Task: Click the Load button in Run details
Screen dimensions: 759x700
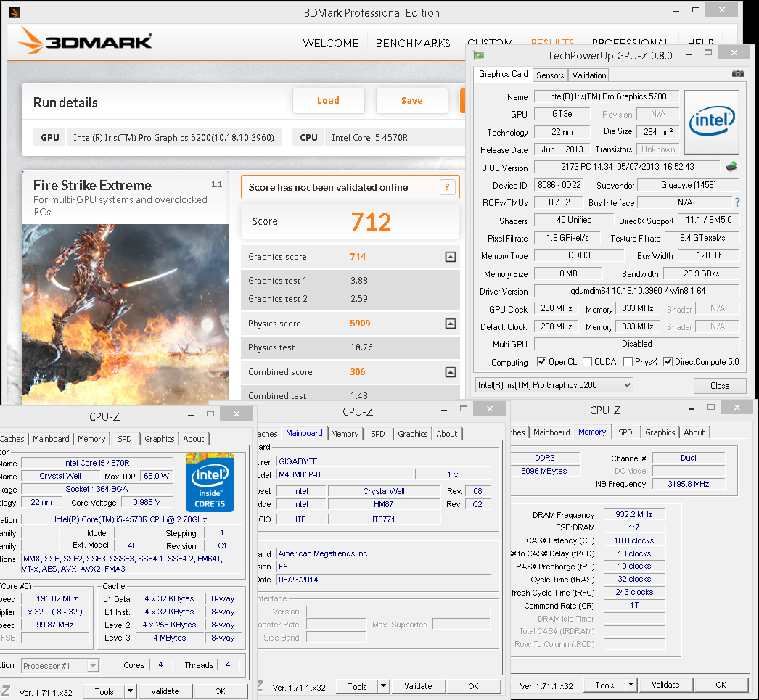Action: [328, 101]
